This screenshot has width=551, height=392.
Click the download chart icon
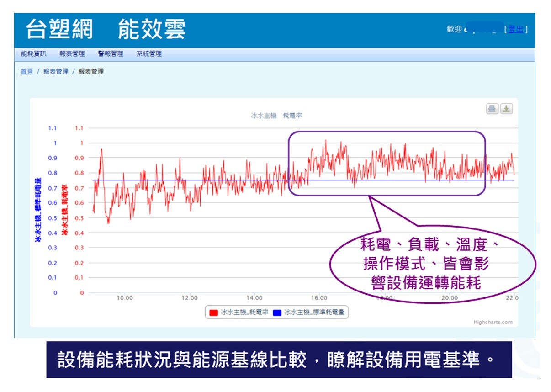coord(507,109)
